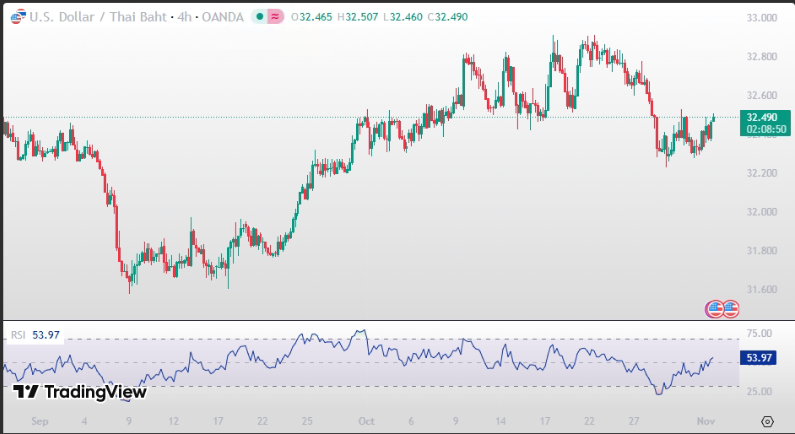This screenshot has height=434, width=795.
Task: Click the pink approximate-data indicator icon
Action: tap(275, 17)
